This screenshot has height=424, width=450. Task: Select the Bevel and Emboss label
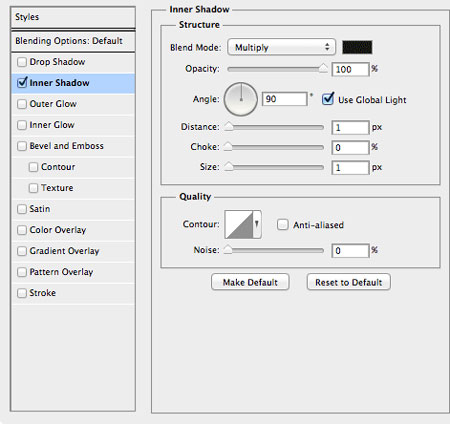67,146
